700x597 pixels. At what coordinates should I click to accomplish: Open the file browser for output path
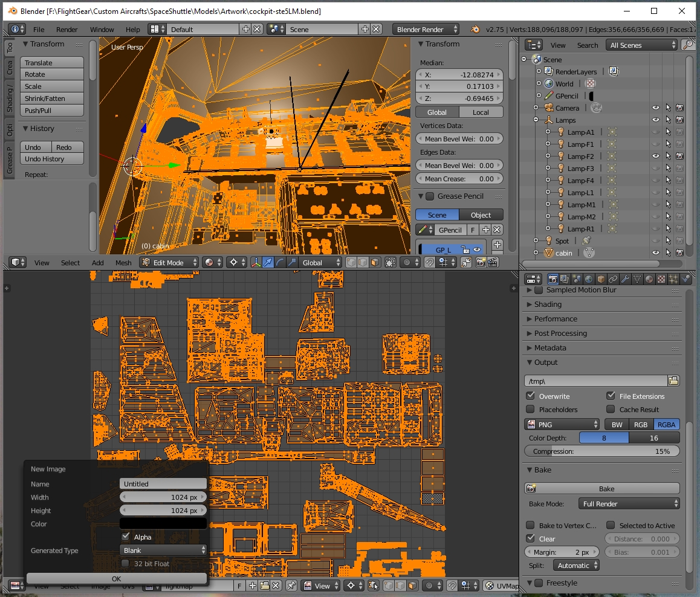[673, 381]
